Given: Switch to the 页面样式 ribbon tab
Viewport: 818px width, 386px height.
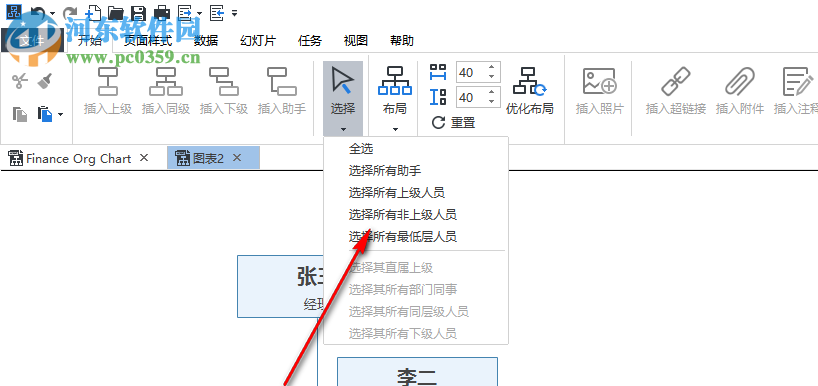Looking at the screenshot, I should click(x=148, y=41).
